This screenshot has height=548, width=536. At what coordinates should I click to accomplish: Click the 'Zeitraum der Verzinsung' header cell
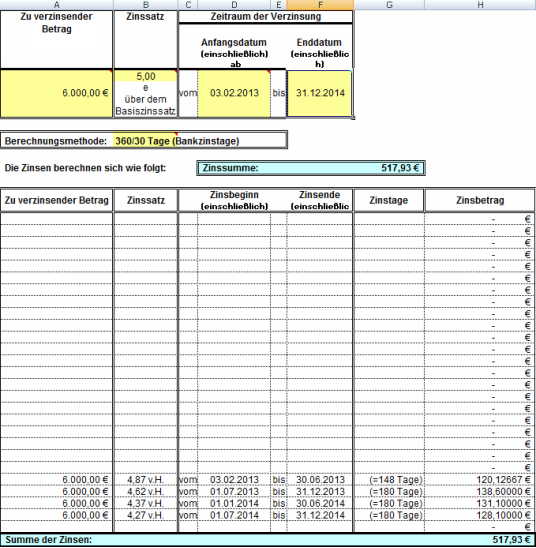[x=266, y=16]
